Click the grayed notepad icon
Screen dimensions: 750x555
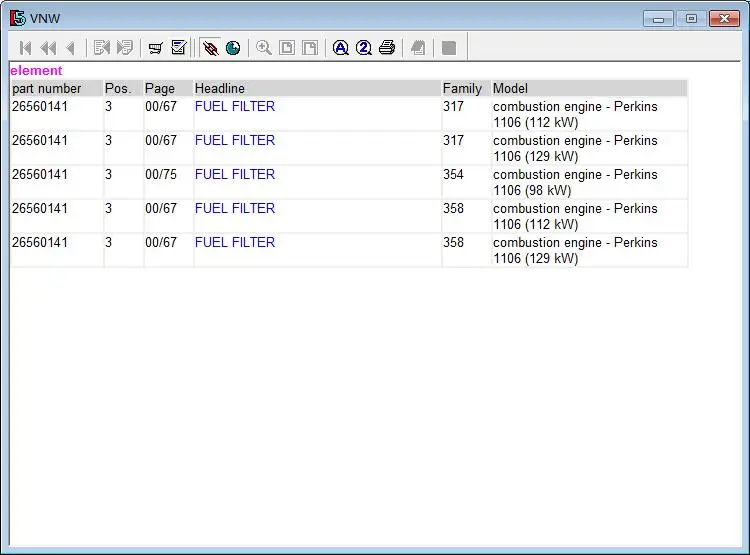click(x=418, y=48)
